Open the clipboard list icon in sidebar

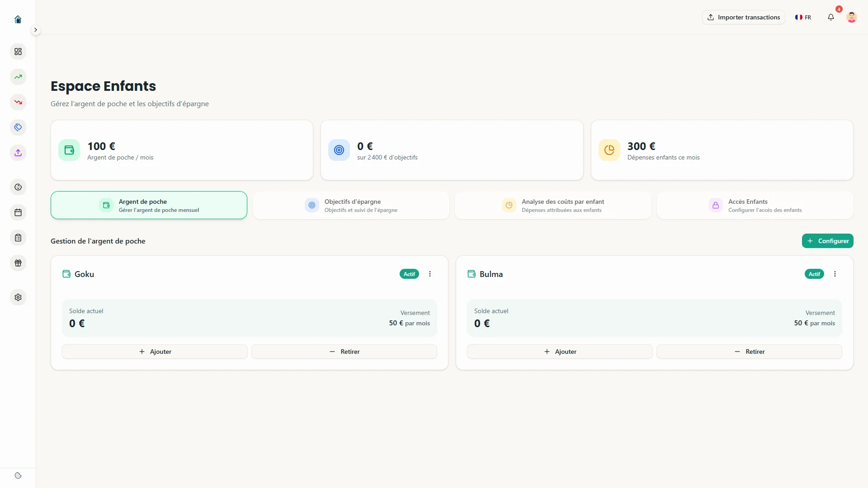[18, 238]
